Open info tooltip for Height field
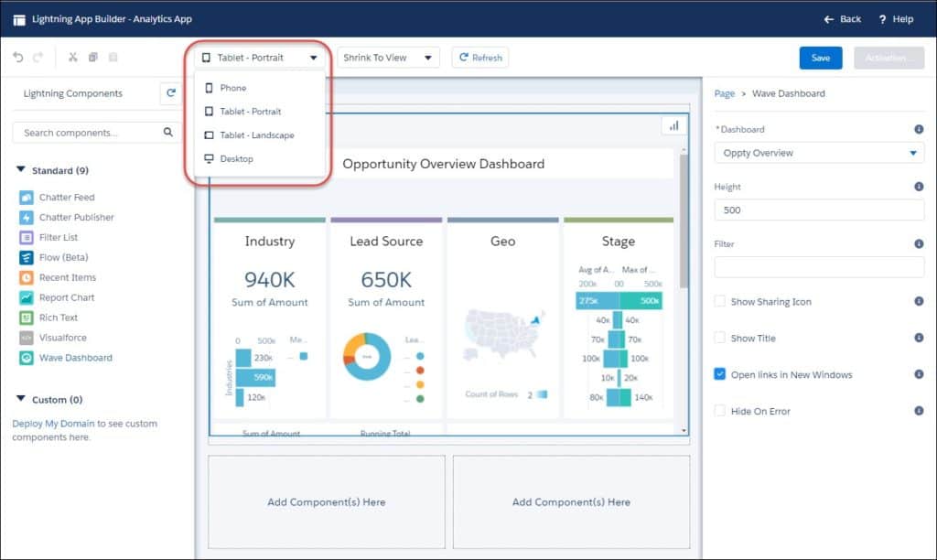The image size is (937, 560). coord(919,187)
